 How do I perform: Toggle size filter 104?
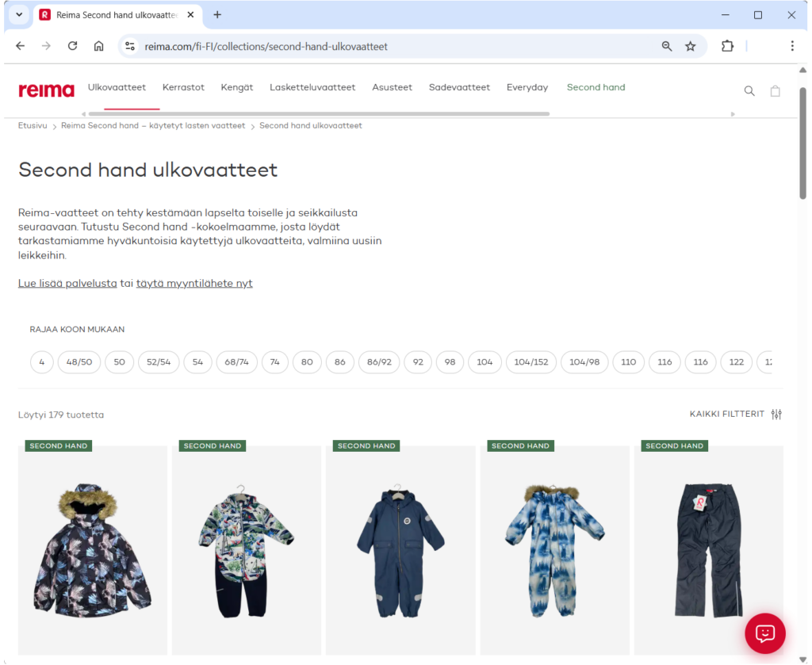click(485, 362)
